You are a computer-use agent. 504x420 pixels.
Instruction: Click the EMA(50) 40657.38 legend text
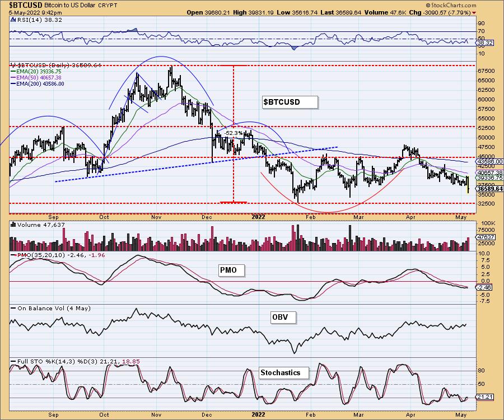39,78
